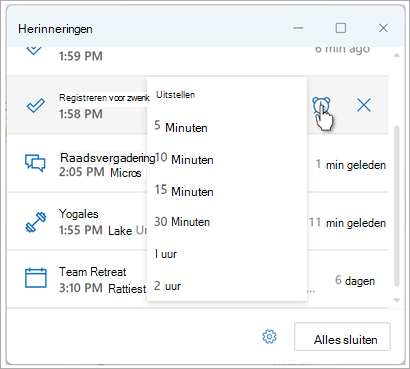Select the Registreren voor zwenk title
The height and width of the screenshot is (369, 410).
click(x=104, y=98)
